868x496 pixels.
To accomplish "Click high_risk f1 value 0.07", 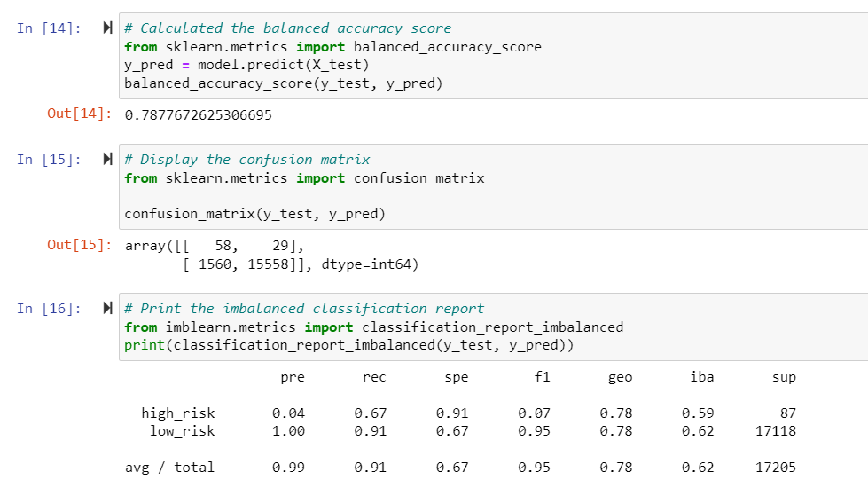I will (x=535, y=413).
